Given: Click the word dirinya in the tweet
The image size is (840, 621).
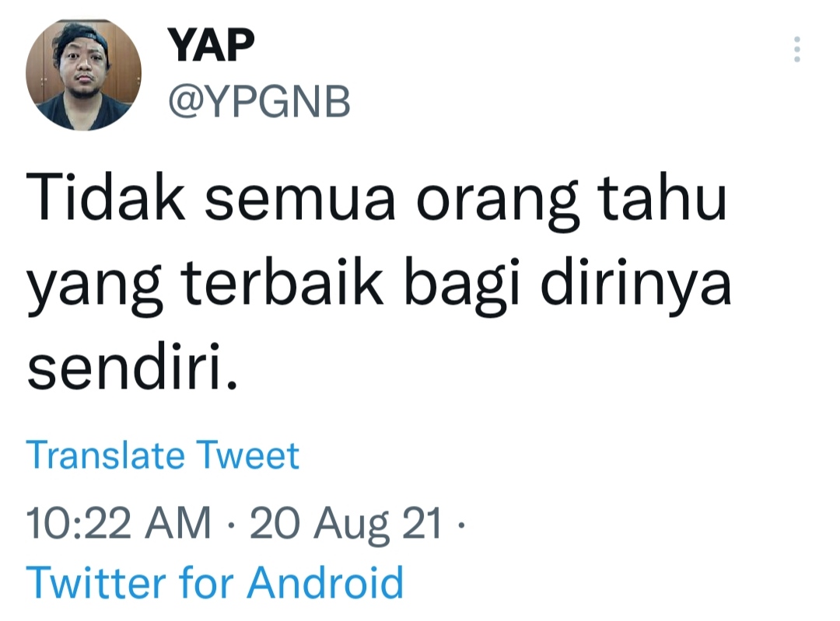Looking at the screenshot, I should [x=636, y=284].
